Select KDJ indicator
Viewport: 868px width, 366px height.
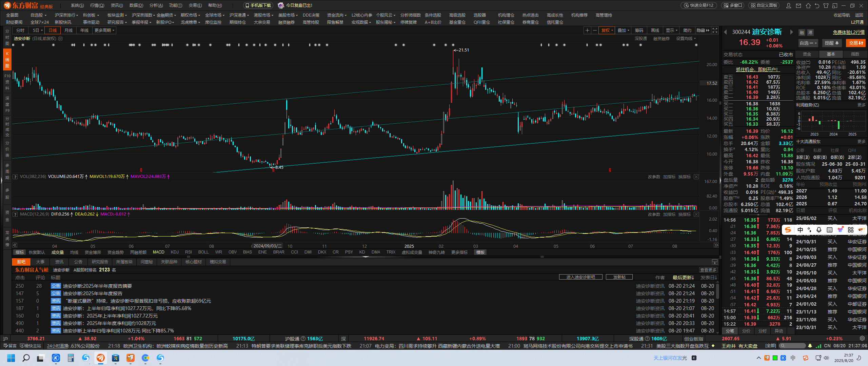coord(175,252)
